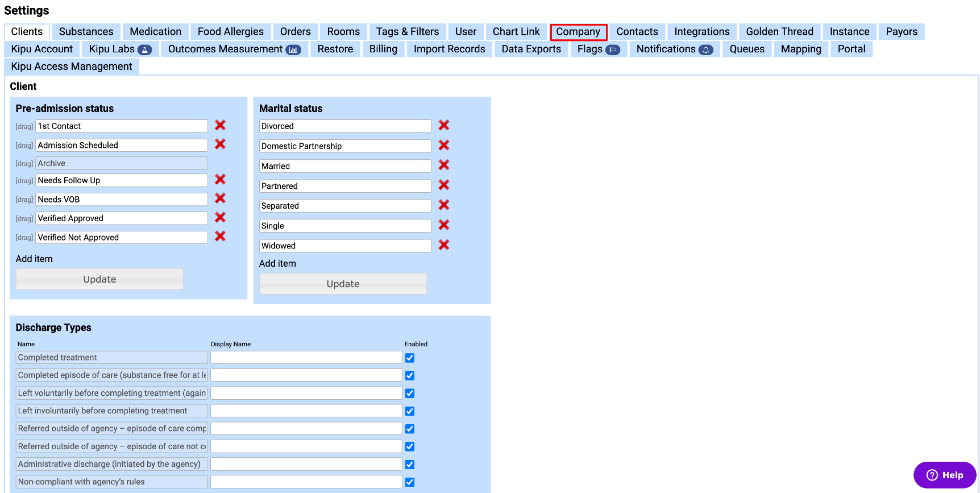Remove the Admission Scheduled status item
The width and height of the screenshot is (980, 493).
220,144
